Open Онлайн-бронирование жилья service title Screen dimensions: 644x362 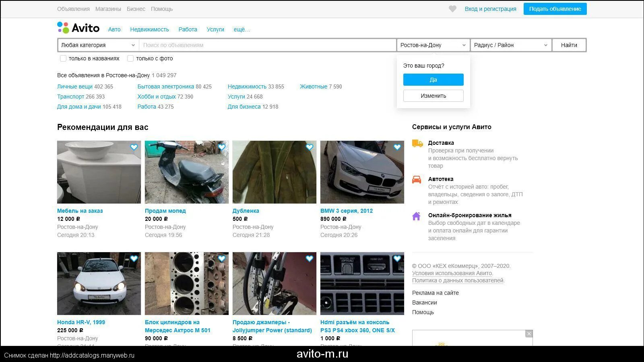470,215
